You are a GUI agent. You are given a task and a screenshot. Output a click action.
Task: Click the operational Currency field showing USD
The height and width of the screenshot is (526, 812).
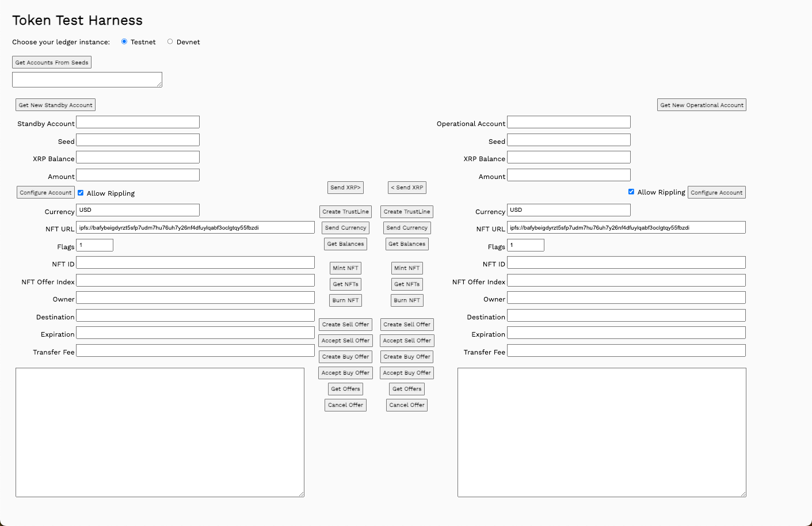tap(569, 209)
